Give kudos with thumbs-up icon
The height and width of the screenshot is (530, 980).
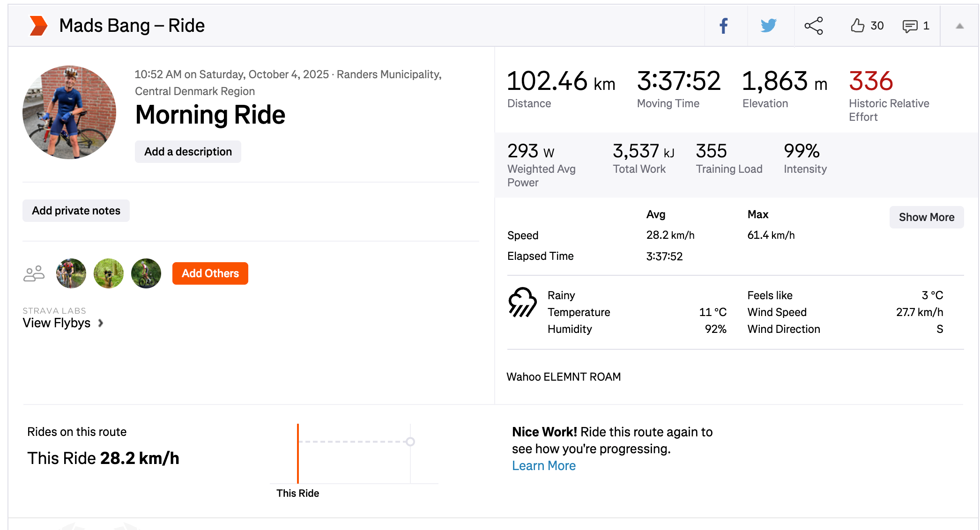857,26
